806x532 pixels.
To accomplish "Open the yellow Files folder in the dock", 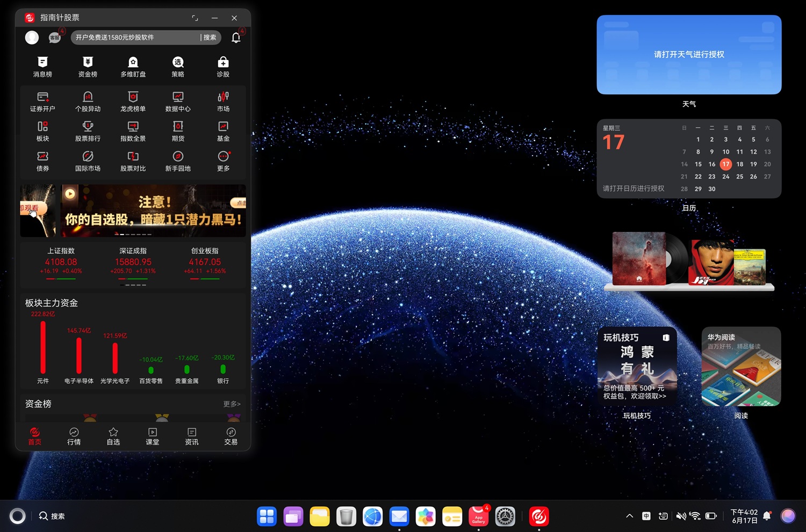I will point(320,516).
